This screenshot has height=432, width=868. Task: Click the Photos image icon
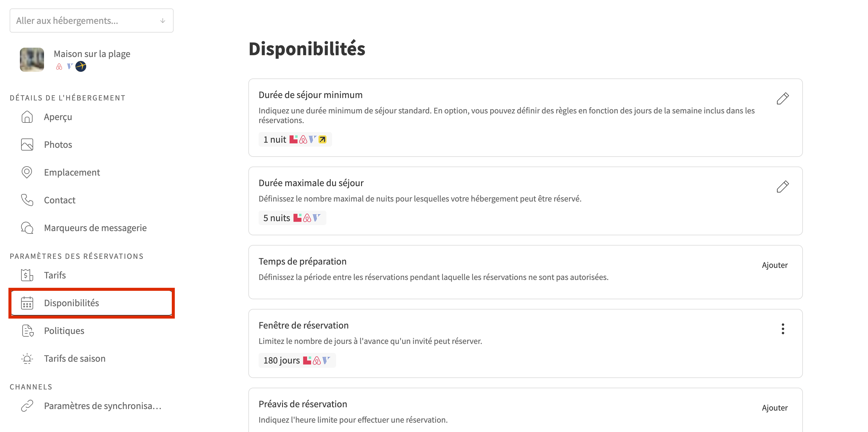27,145
